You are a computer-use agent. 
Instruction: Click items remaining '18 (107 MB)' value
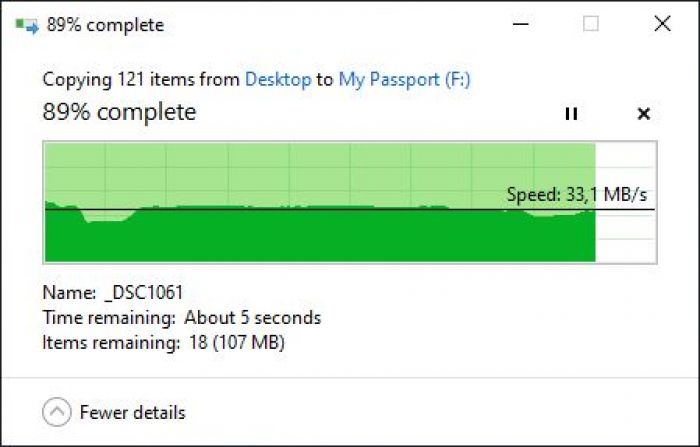coord(232,343)
